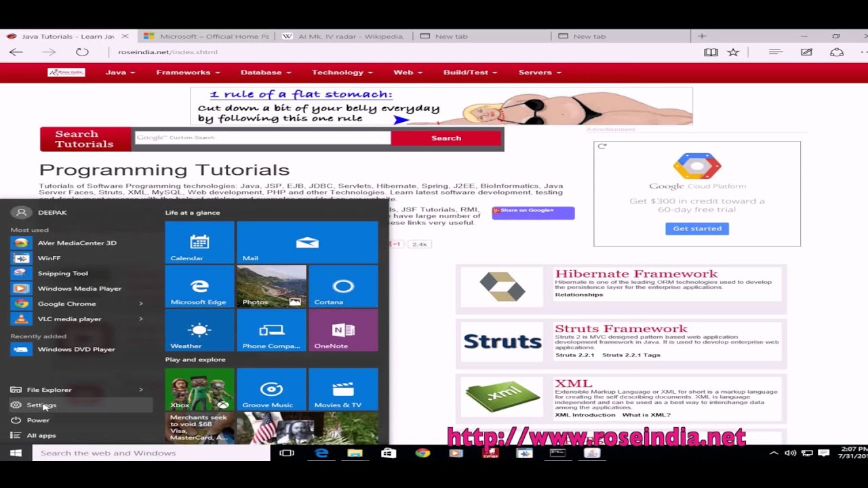
Task: Add the page to favorites with the star icon
Action: [x=733, y=52]
